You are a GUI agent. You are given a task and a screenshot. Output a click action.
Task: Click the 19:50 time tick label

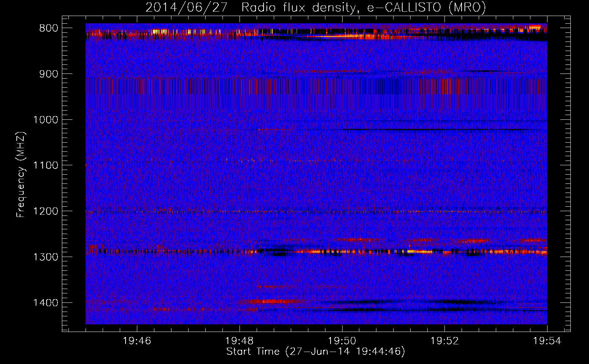(342, 341)
